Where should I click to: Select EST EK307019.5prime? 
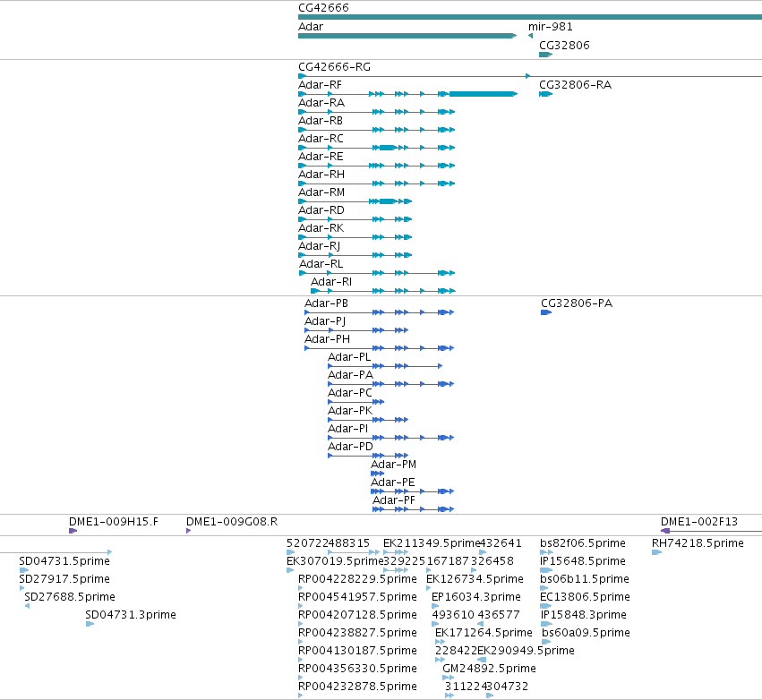tap(335, 561)
